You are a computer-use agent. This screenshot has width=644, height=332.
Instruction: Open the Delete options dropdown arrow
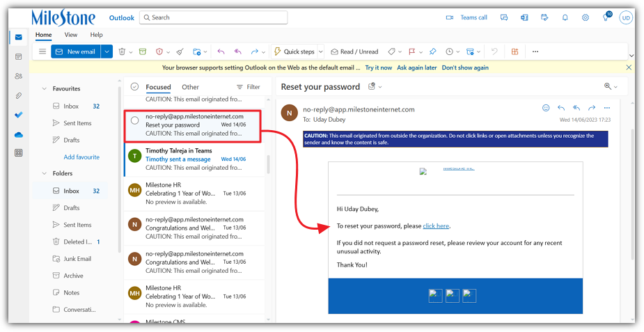click(131, 52)
